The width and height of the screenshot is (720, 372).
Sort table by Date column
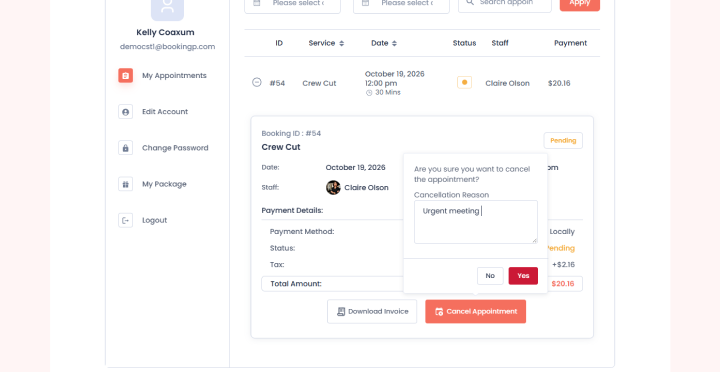point(384,43)
